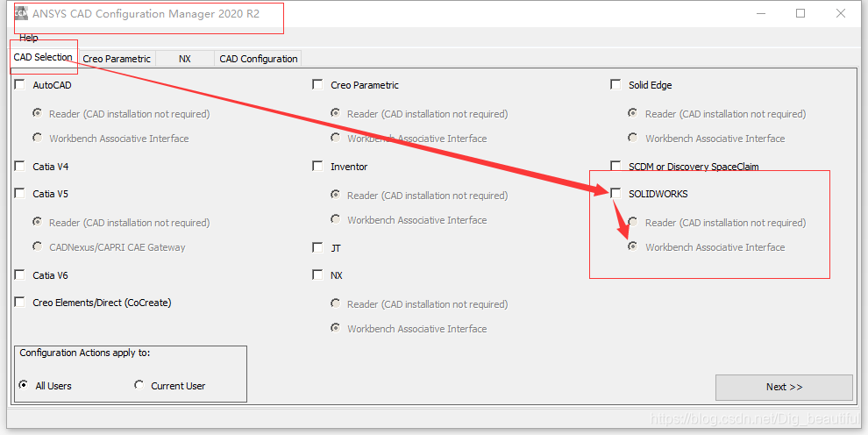Click the ANSYS CAD Configuration Manager app icon
This screenshot has width=868, height=435.
click(21, 14)
